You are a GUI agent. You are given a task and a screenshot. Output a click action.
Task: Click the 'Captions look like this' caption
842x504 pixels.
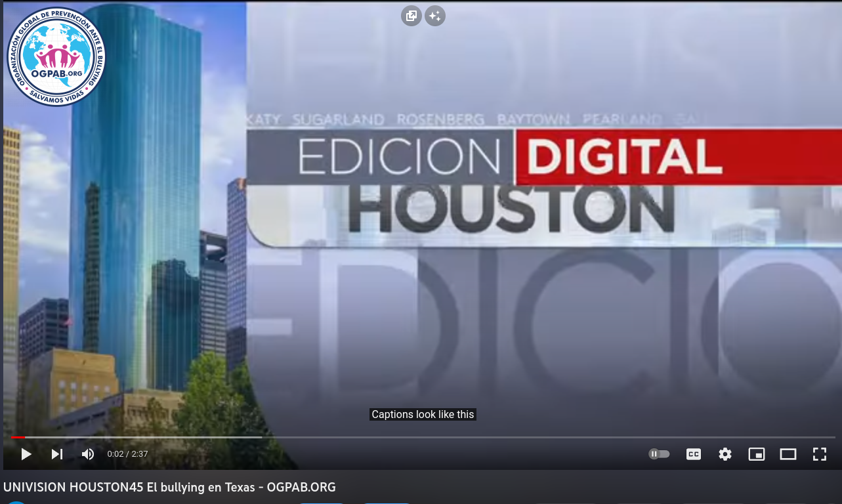pos(423,415)
